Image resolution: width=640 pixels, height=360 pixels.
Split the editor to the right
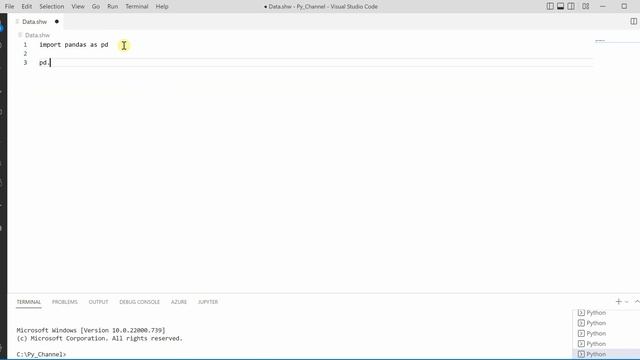tap(633, 21)
